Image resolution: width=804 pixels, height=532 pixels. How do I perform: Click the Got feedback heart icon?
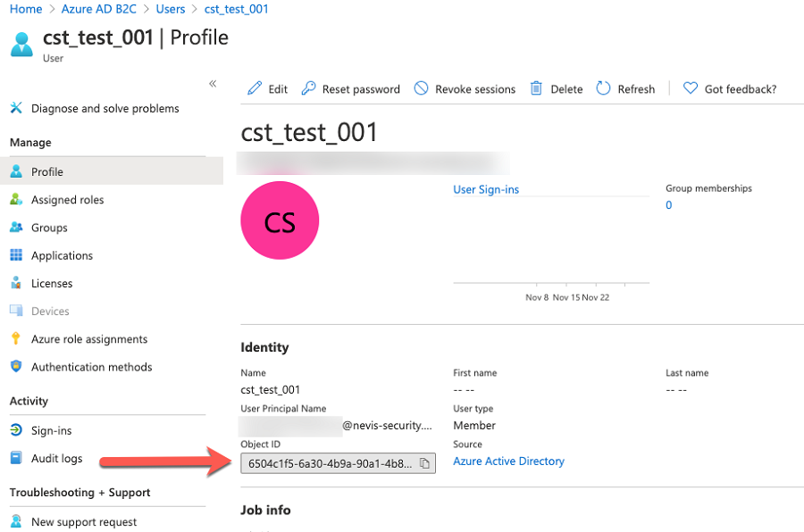691,88
